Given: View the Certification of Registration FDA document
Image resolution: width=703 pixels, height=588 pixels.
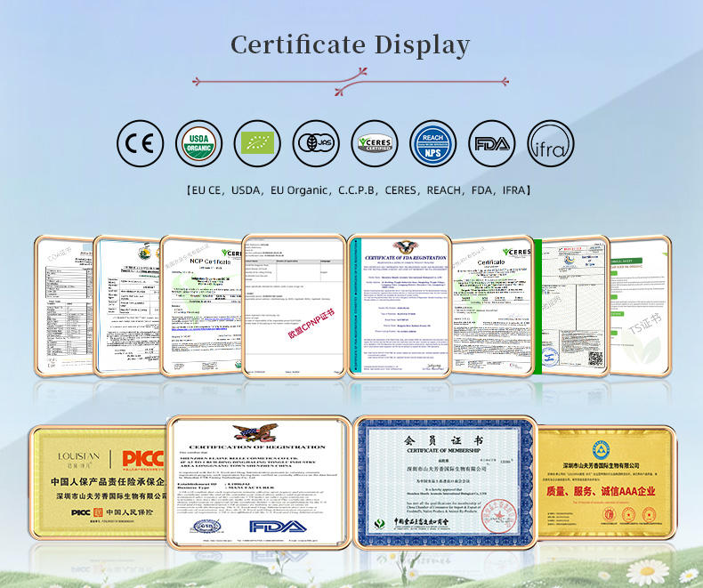Looking at the screenshot, I should (259, 483).
